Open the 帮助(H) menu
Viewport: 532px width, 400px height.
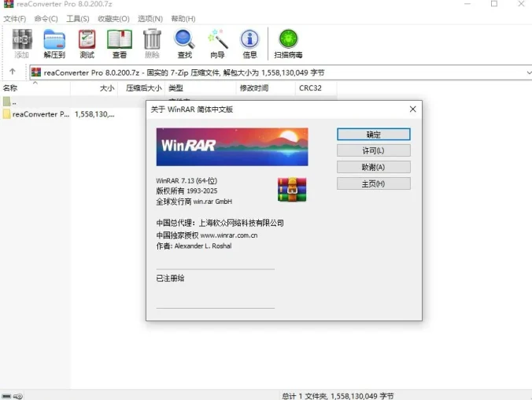point(183,19)
